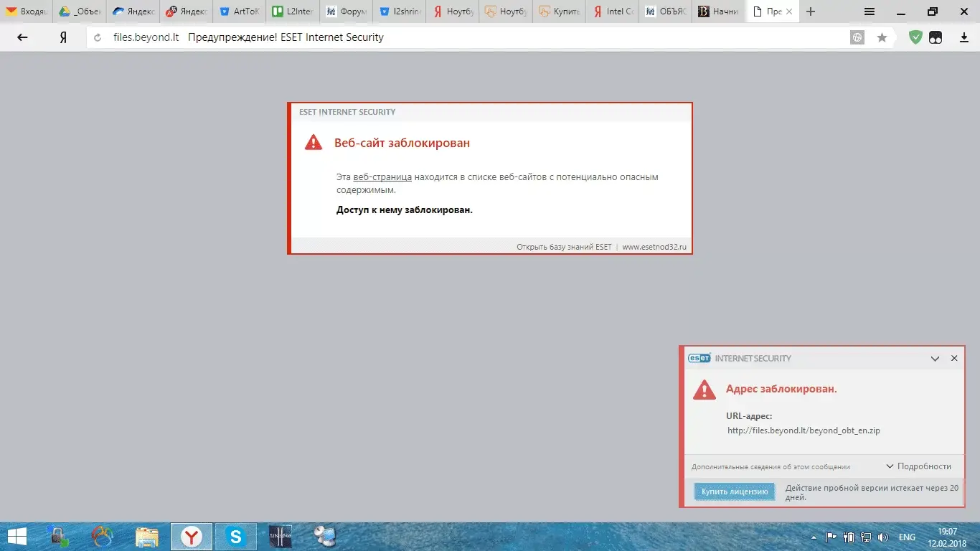Open the Action Center flag icon
980x551 pixels.
832,537
